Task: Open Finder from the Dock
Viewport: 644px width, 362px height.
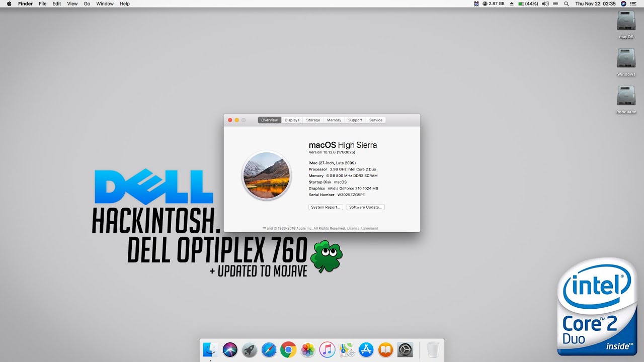Action: [210, 349]
